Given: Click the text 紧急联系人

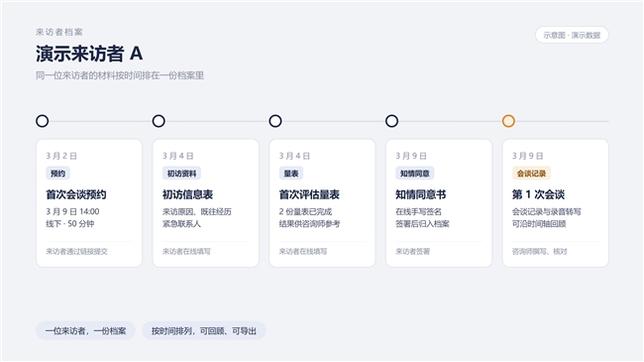Looking at the screenshot, I should [x=181, y=224].
